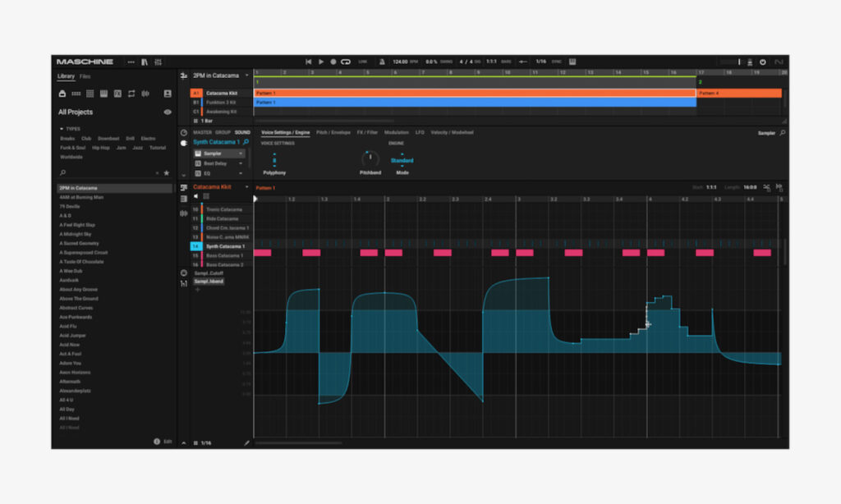Image resolution: width=841 pixels, height=504 pixels.
Task: Click the Loops filter icon in the Library toolbar
Action: point(131,94)
